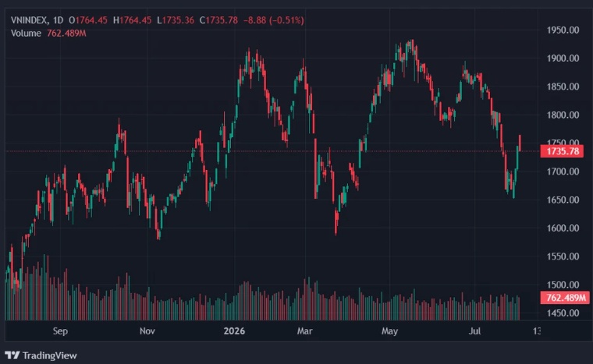Select the Volume indicator label

pyautogui.click(x=26, y=34)
